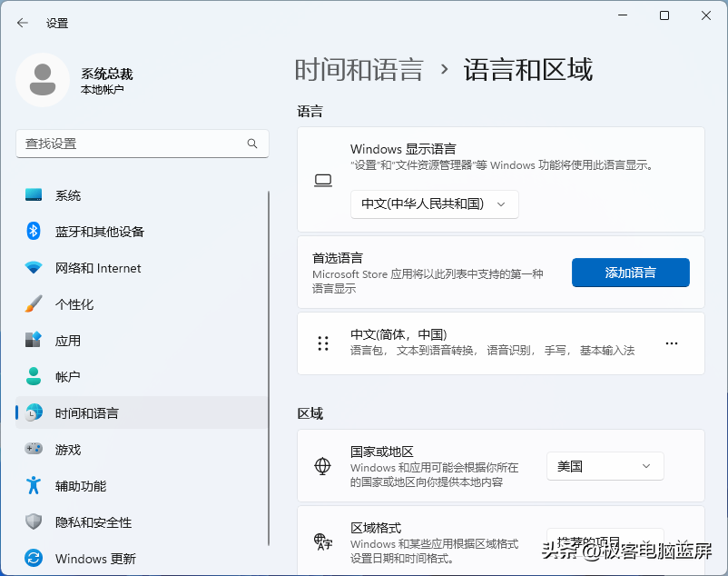Open Windows 更新 page
Screen dimensions: 728x576
pos(142,558)
